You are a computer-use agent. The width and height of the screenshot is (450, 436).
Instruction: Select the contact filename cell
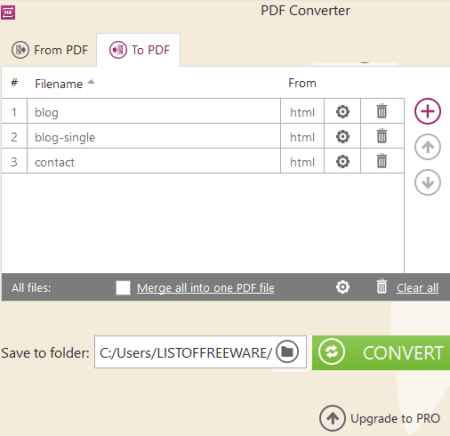(x=154, y=161)
